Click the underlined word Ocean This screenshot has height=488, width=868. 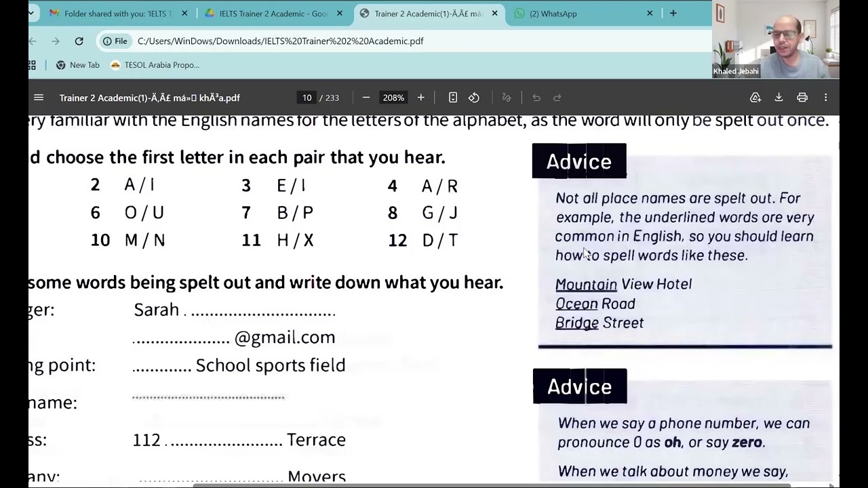[576, 304]
